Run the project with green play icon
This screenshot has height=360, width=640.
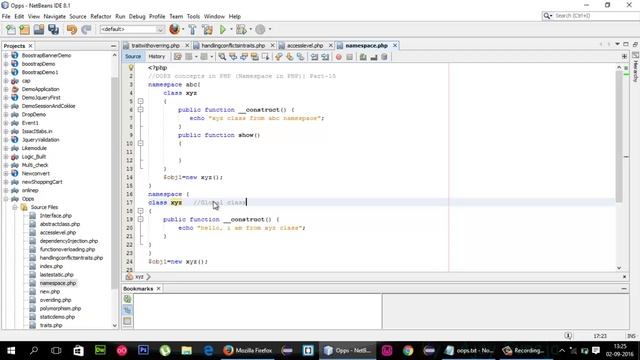click(222, 29)
